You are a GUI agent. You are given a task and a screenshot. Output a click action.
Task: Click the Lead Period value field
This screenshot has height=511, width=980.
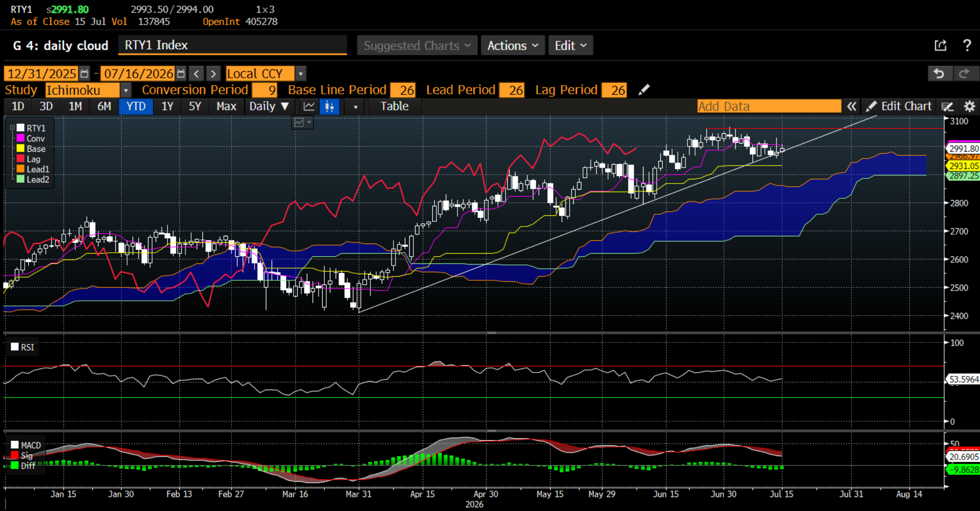pos(511,90)
